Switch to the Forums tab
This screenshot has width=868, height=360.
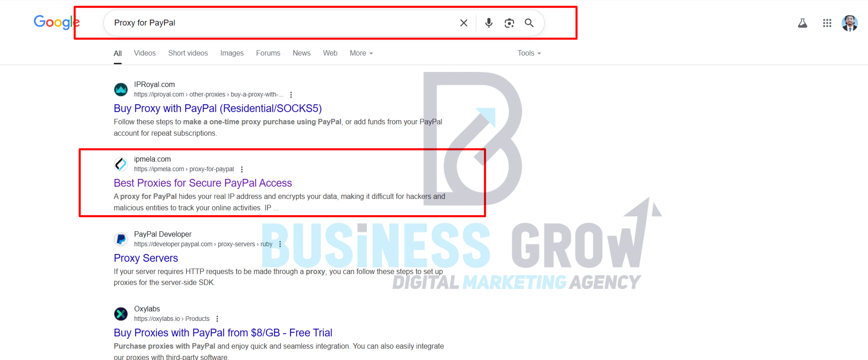coord(268,53)
